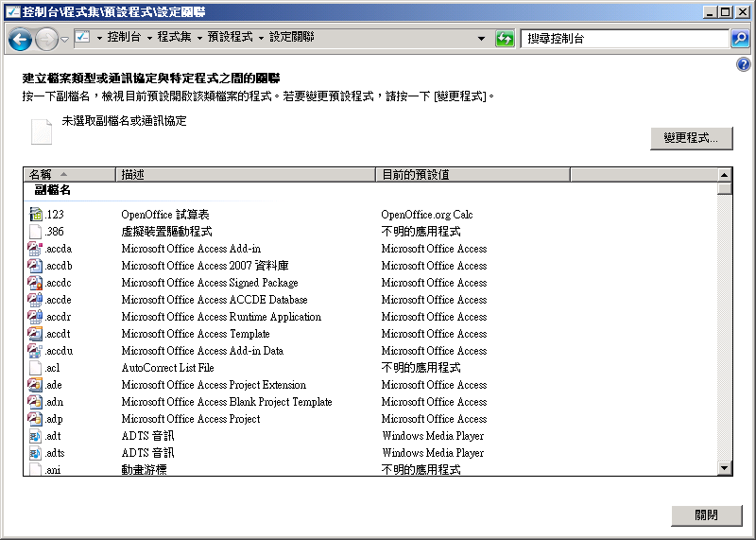Screen dimensions: 756x540
Task: Open dropdown arrow before 設定關聯 breadcrumb
Action: click(x=261, y=38)
